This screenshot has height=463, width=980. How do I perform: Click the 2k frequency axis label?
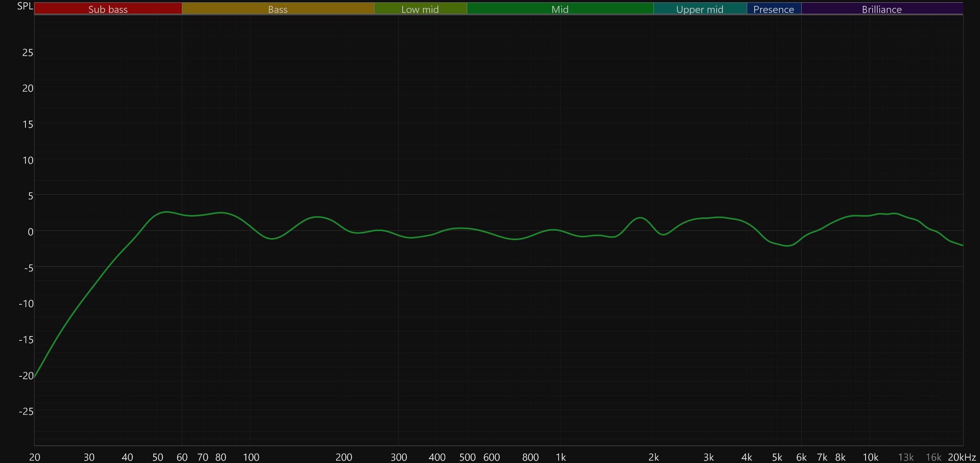[653, 457]
